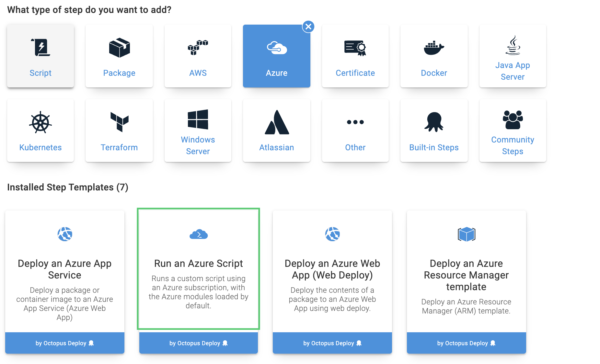The image size is (600, 364).
Task: Deselect the Azure filter with the X
Action: tap(308, 27)
